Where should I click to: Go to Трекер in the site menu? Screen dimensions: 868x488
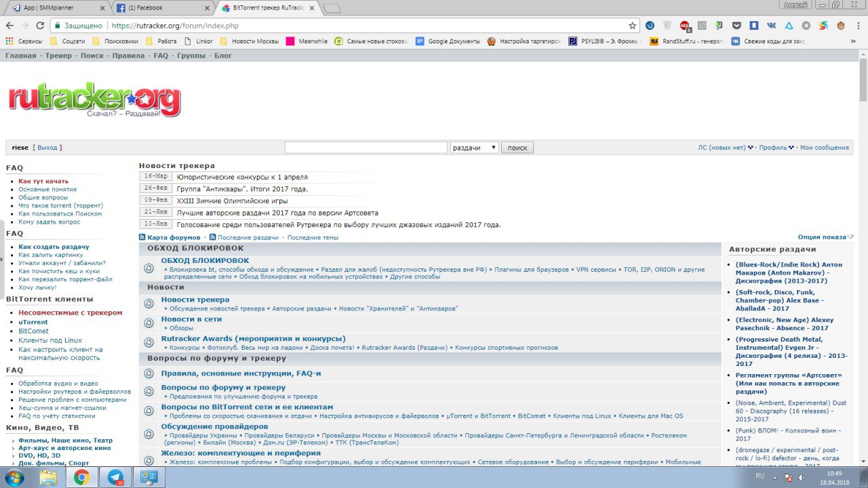click(x=58, y=56)
